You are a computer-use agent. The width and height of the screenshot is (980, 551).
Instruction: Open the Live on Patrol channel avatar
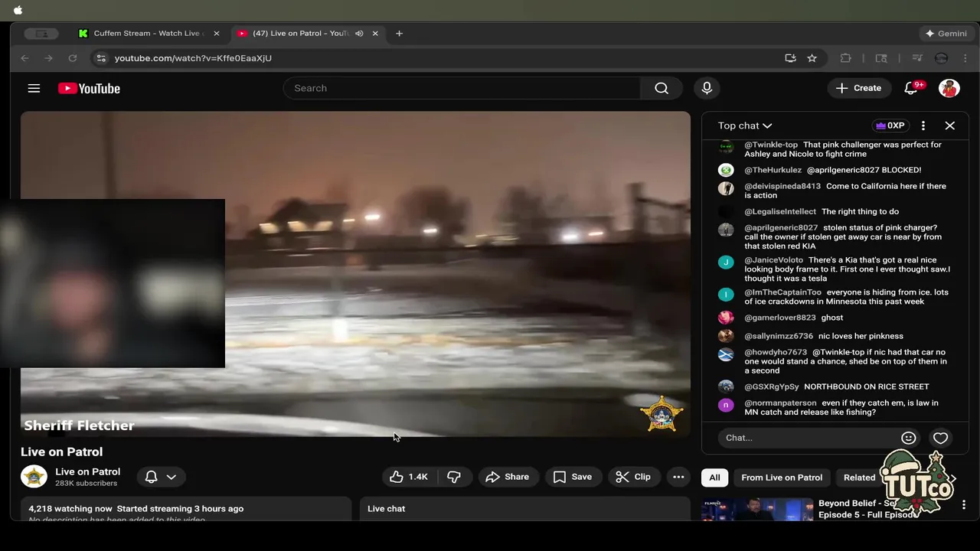tap(34, 477)
